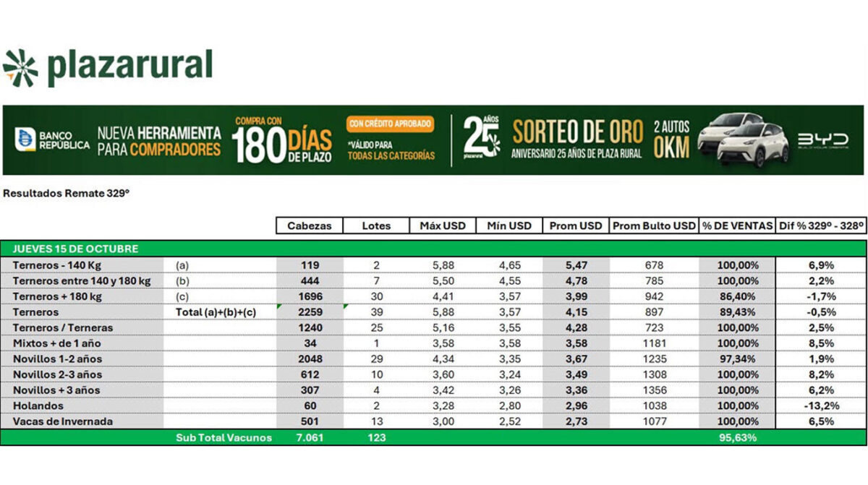868x485 pixels.
Task: Click the 'Dif % 329º - 328º' header
Action: 821,226
